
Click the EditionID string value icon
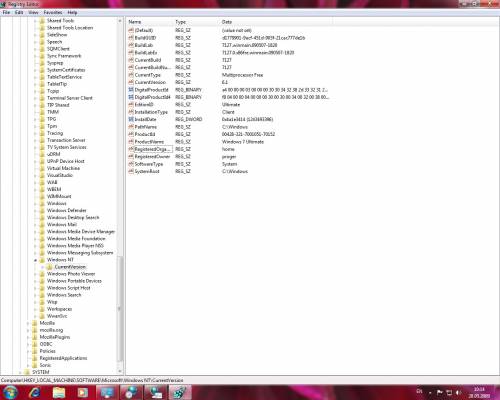point(131,105)
